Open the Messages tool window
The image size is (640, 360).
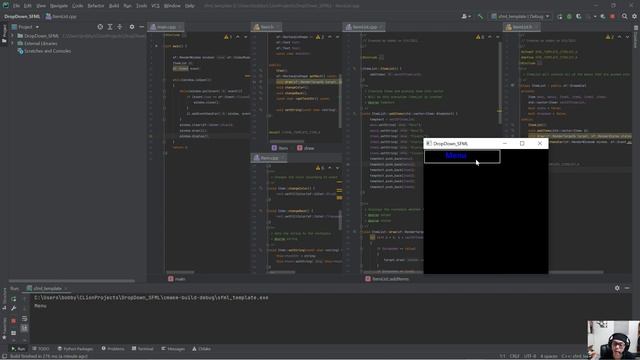click(173, 349)
